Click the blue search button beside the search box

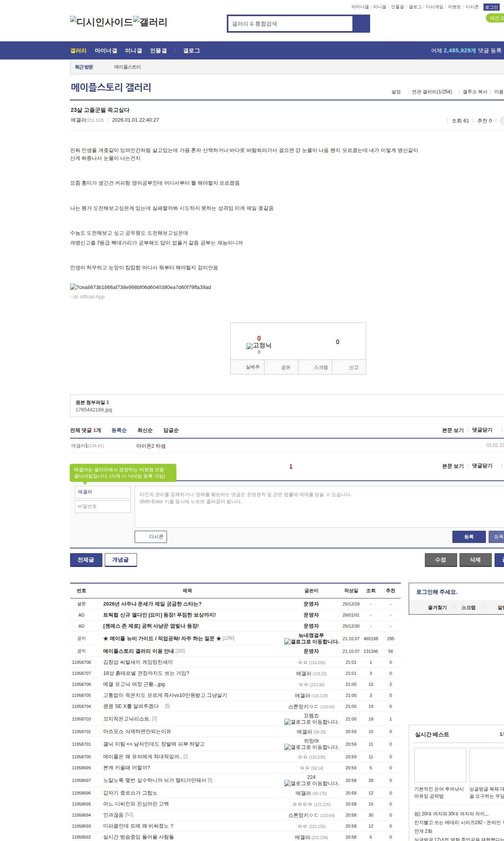[x=361, y=24]
